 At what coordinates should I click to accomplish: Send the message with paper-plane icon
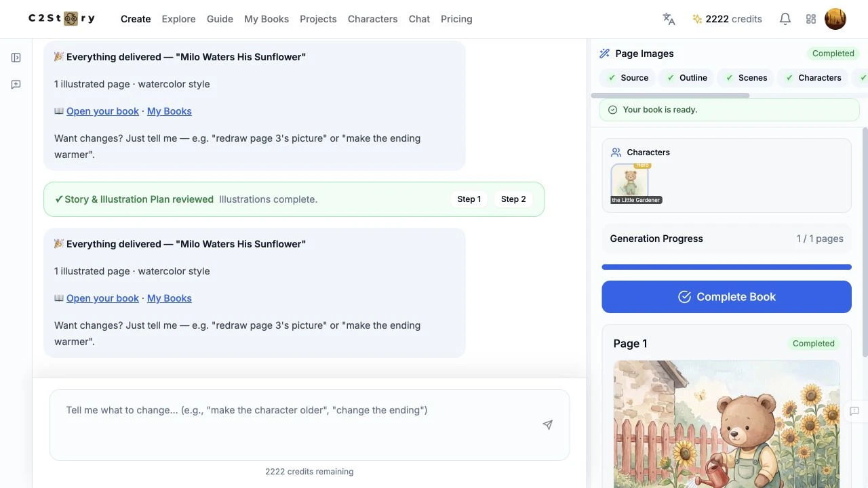(x=547, y=425)
